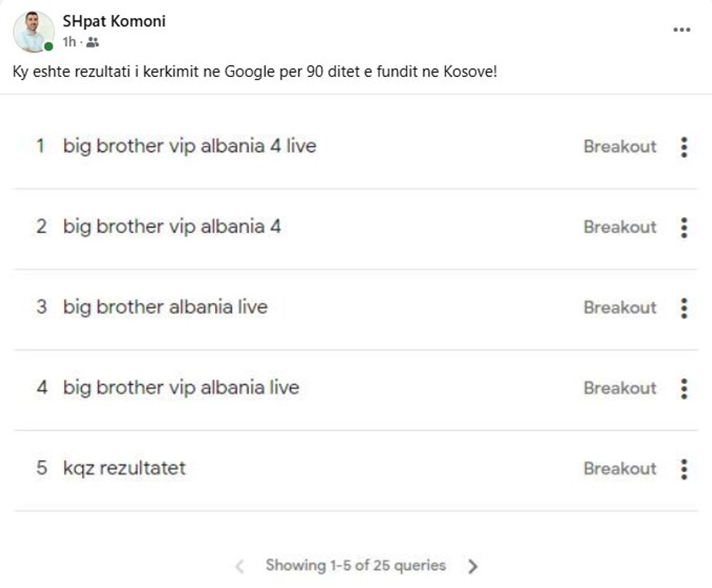Screen dimensions: 712x588
Task: Select query 'big brother vip albania live'
Action: click(181, 388)
